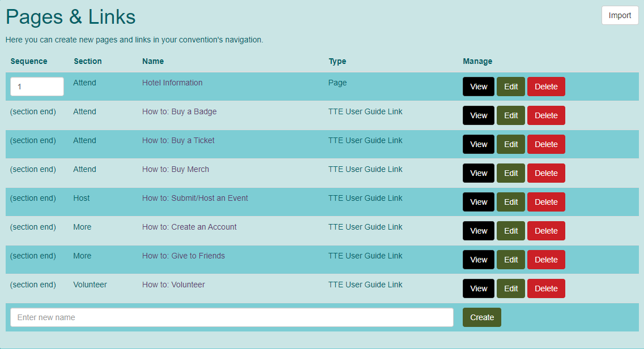
Task: Click the How to: Submit/Host an Event name
Action: click(x=195, y=198)
